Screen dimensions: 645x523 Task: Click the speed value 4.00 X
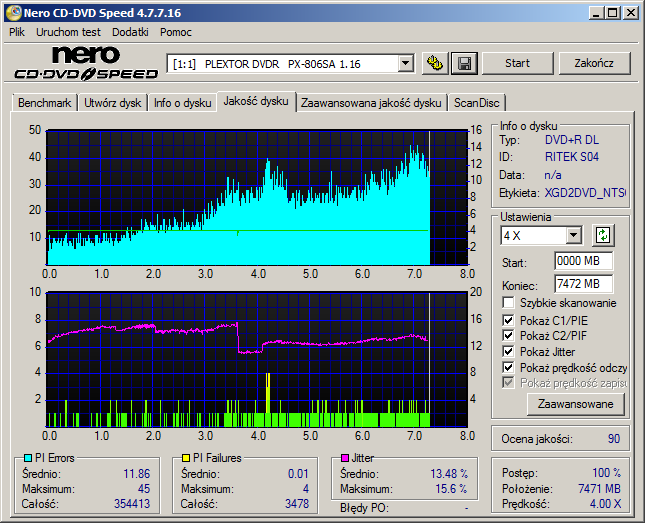click(605, 504)
